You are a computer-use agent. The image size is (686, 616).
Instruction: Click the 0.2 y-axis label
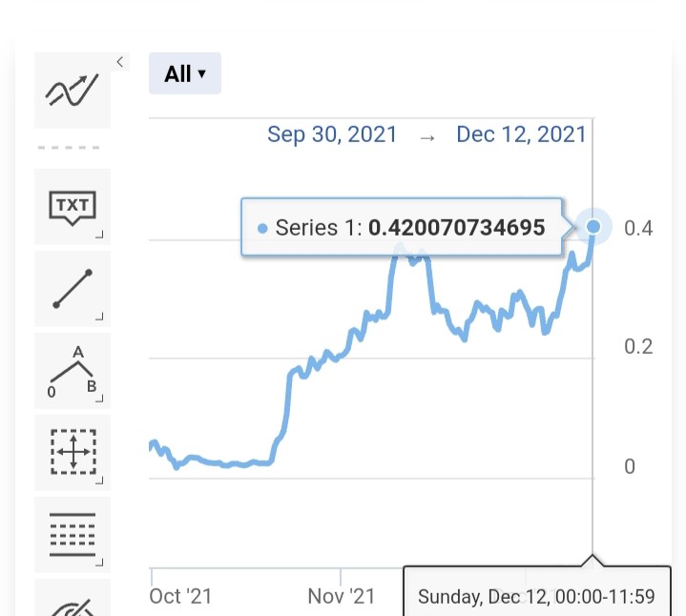tap(638, 347)
